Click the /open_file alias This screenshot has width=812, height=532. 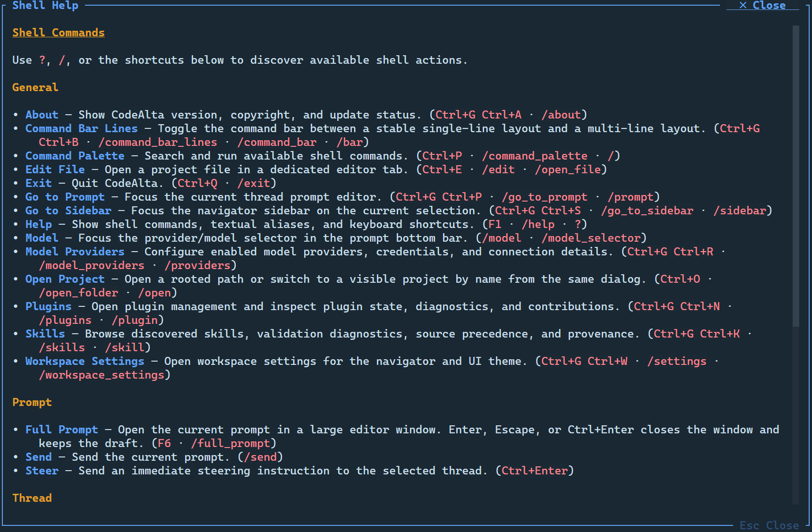[x=568, y=169]
